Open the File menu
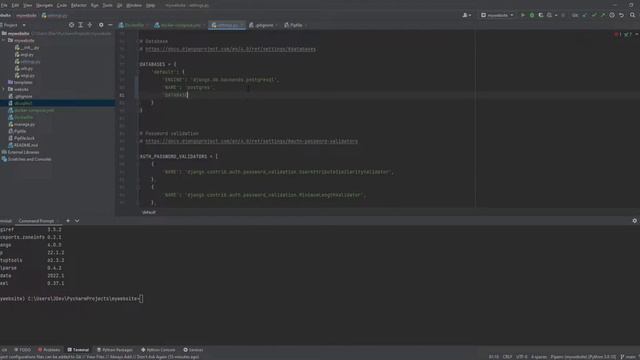 click(4, 5)
